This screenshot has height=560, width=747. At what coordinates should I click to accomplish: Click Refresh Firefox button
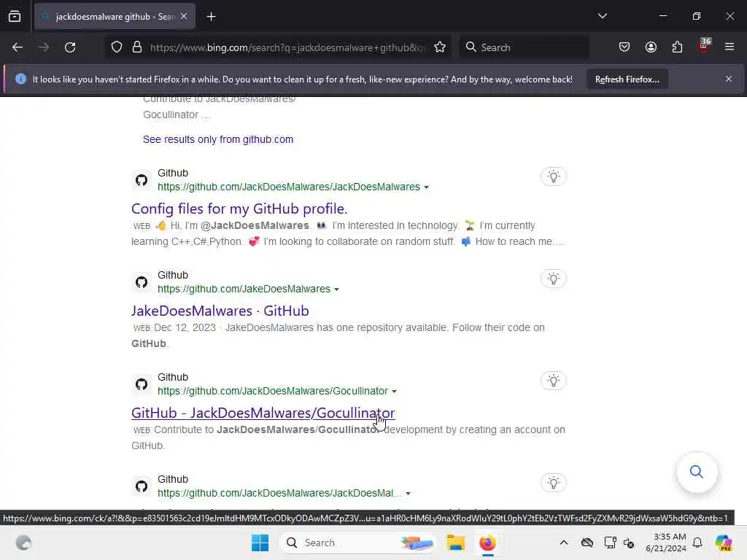627,79
